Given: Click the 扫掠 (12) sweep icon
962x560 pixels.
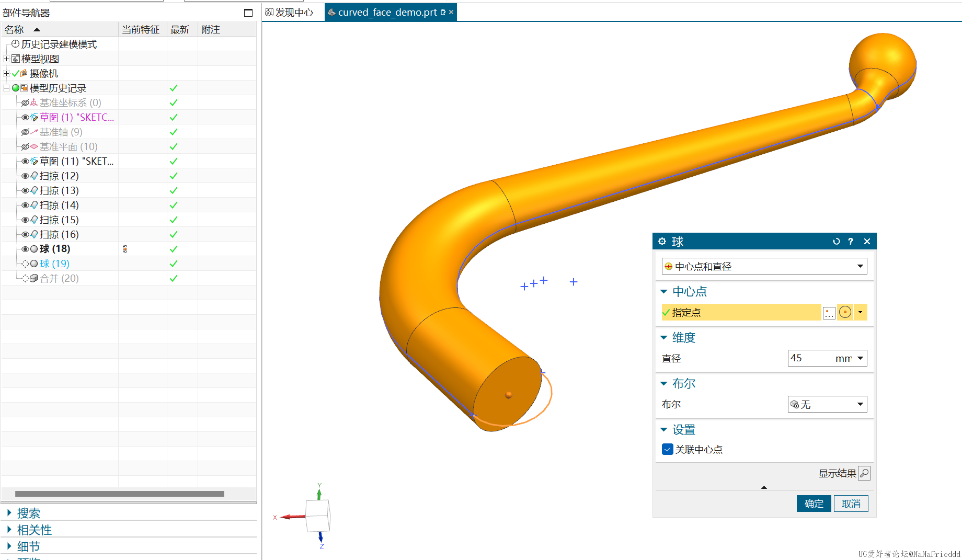Looking at the screenshot, I should (34, 176).
